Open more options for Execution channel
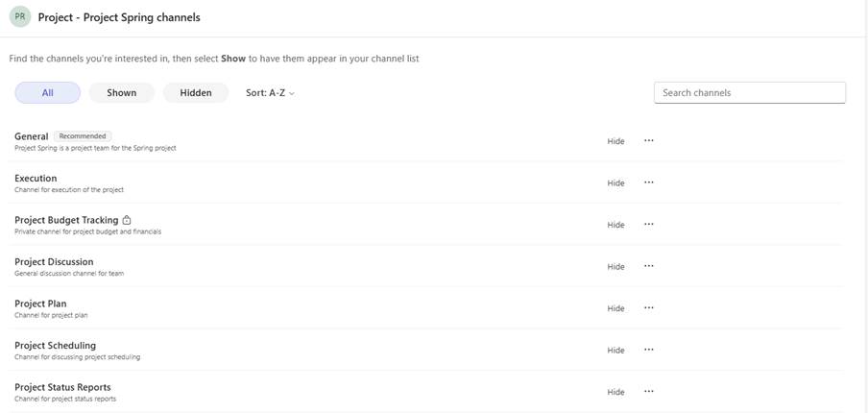 click(649, 182)
